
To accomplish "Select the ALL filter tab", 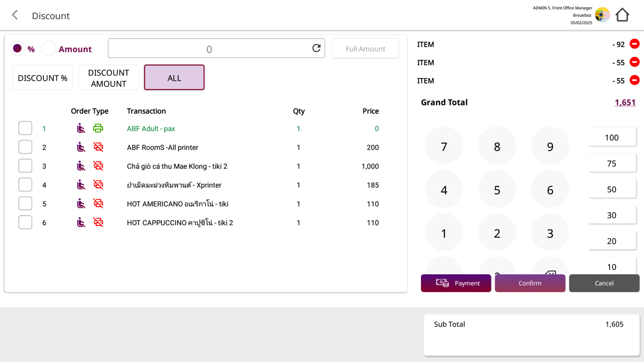I will [x=174, y=78].
